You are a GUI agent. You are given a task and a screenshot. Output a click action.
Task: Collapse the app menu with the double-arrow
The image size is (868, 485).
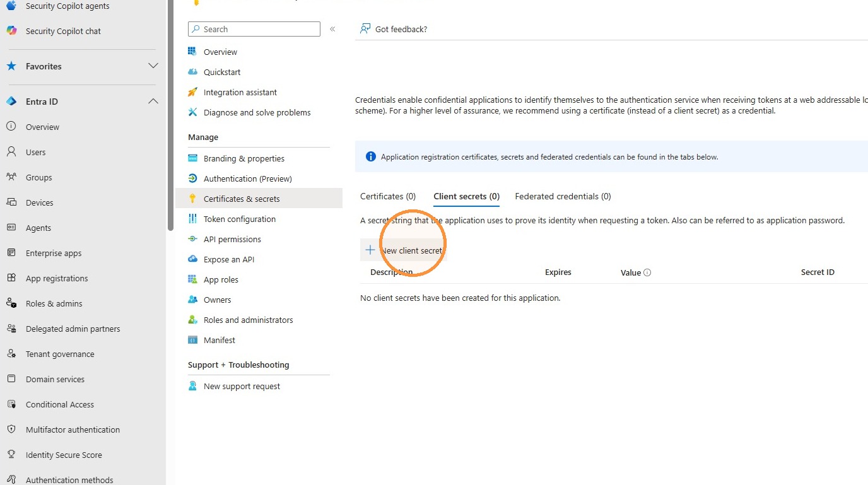(332, 29)
